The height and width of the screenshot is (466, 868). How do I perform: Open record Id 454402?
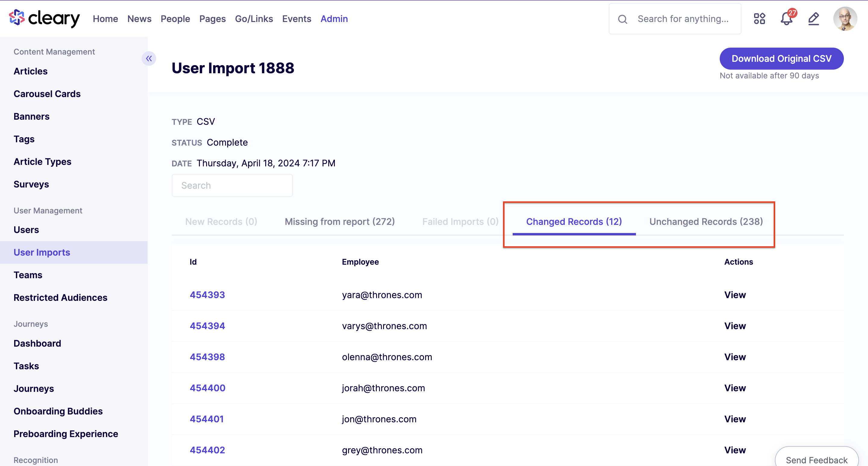207,450
